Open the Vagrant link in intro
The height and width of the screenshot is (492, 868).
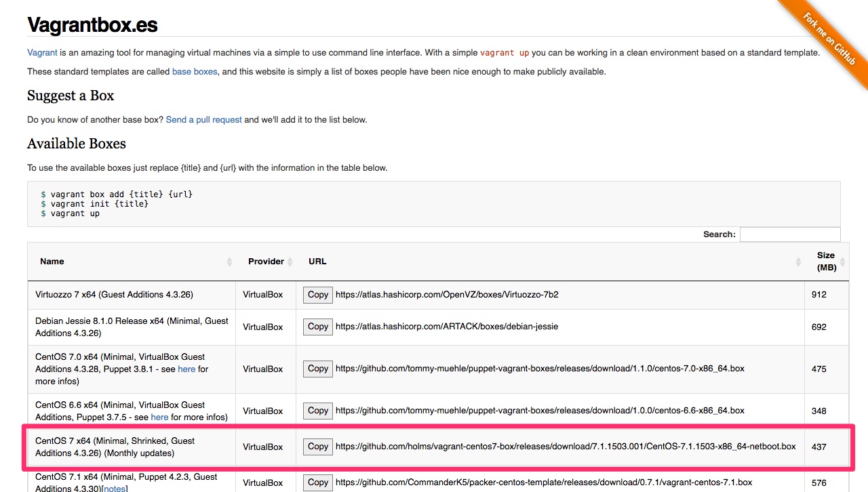click(x=42, y=53)
